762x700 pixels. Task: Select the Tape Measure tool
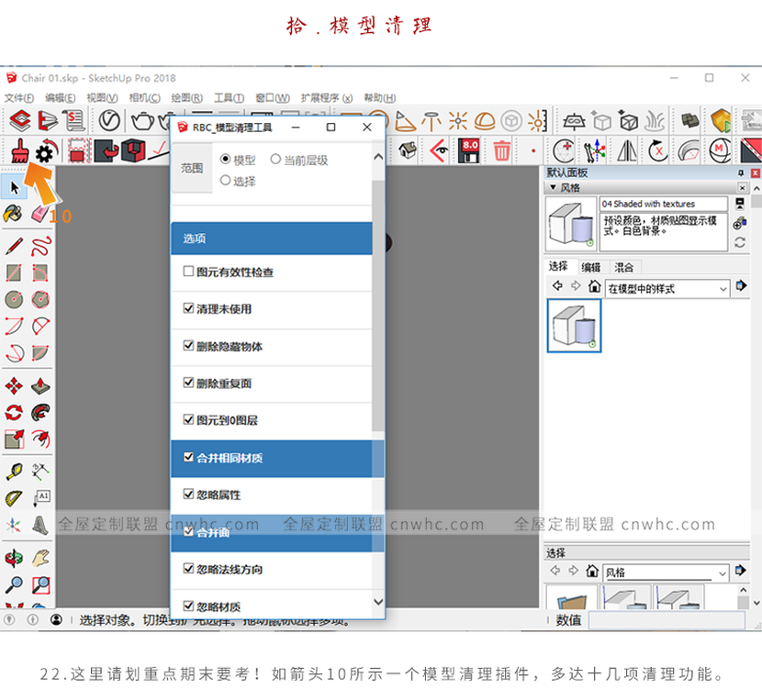point(14,472)
